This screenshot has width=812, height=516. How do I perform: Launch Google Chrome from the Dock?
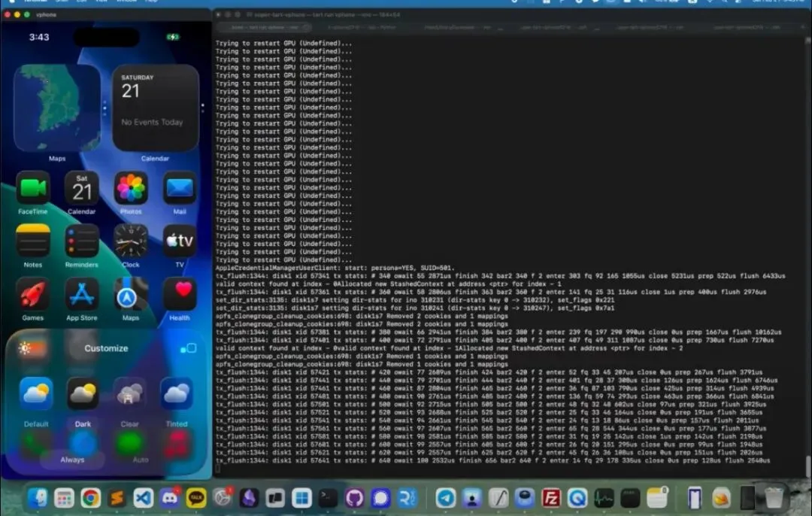click(91, 498)
